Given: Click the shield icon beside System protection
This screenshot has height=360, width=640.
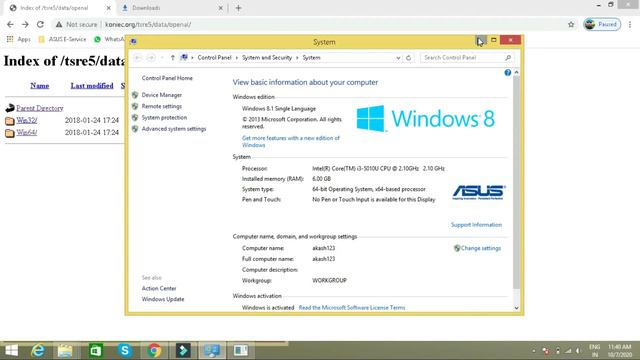Looking at the screenshot, I should pos(135,118).
